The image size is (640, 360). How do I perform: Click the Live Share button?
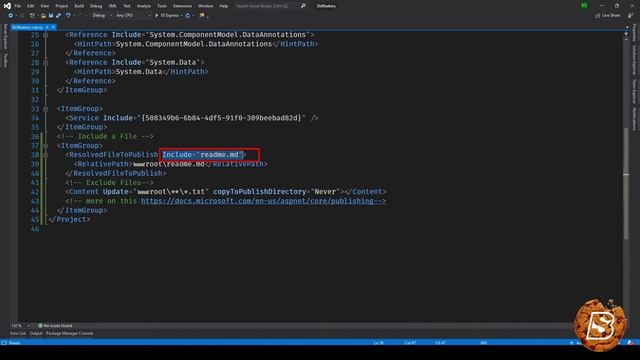click(607, 16)
